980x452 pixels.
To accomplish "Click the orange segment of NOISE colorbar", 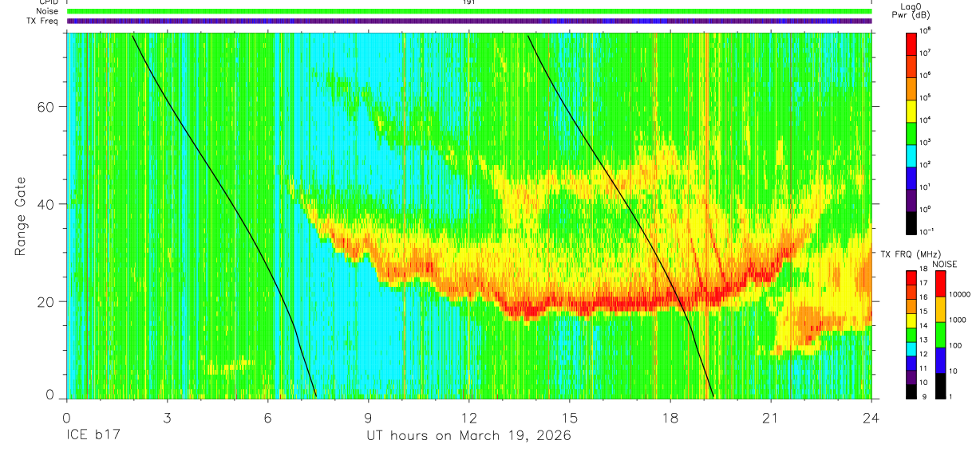I will (x=940, y=309).
